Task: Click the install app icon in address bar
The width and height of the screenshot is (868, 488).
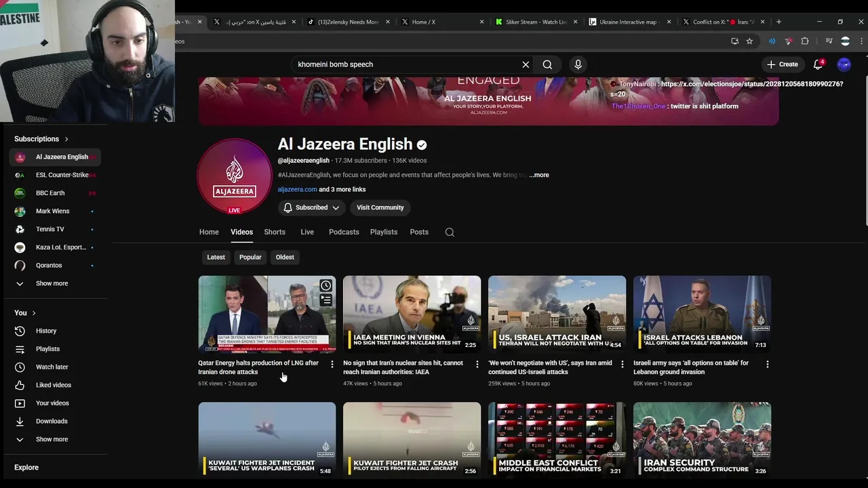Action: coord(734,41)
